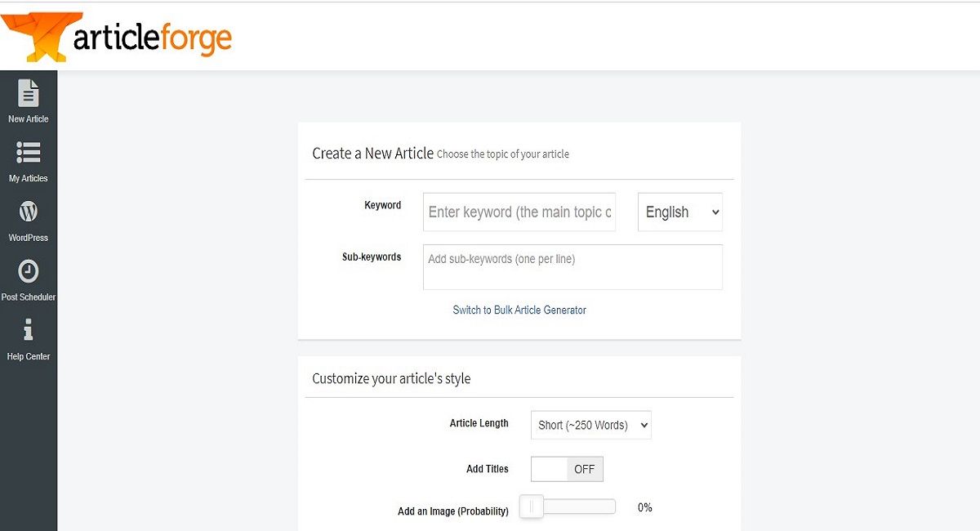Click the Article Forge anvil logo
This screenshot has height=531, width=980.
(x=37, y=37)
